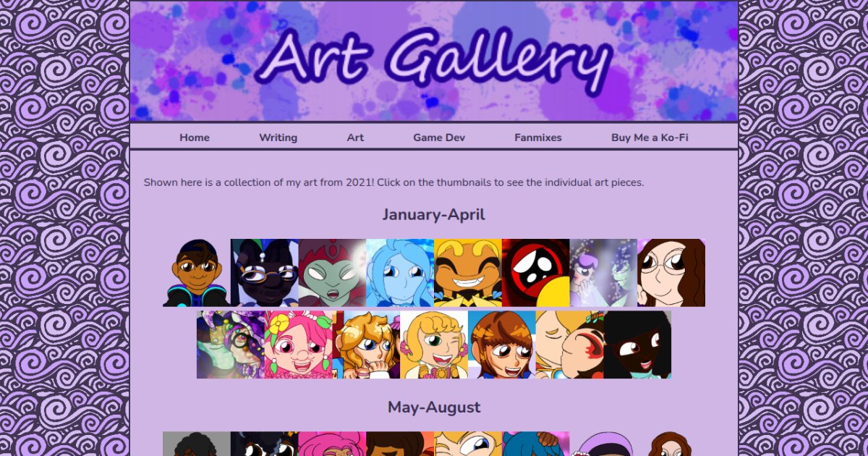This screenshot has width=868, height=456.
Task: Click the Art Gallery banner header
Action: (434, 61)
